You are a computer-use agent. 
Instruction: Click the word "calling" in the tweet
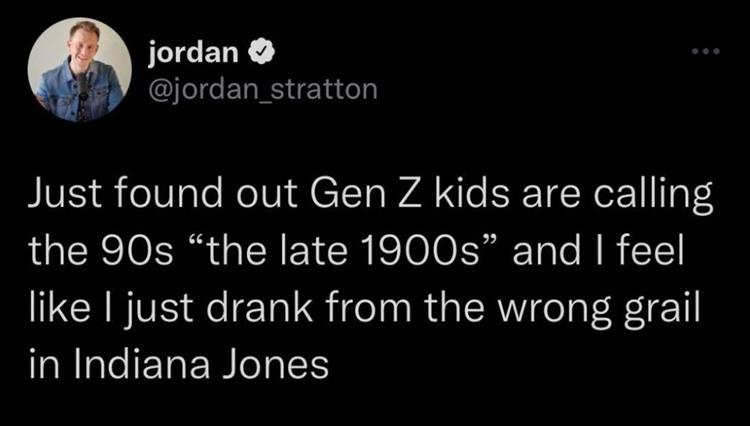tap(663, 194)
